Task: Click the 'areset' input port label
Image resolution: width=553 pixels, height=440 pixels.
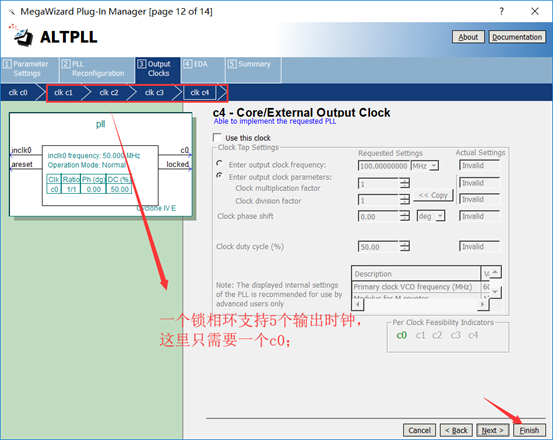Action: tap(22, 164)
